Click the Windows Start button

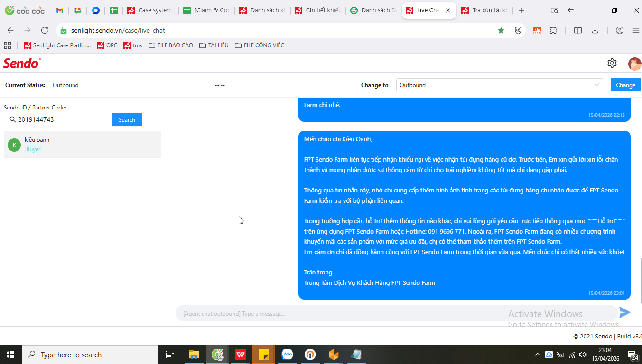(10, 355)
